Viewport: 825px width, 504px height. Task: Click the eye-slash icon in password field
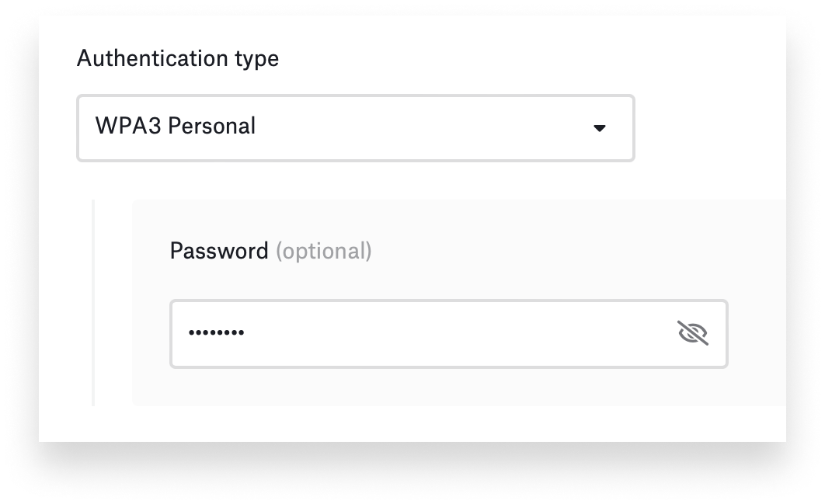(x=692, y=333)
